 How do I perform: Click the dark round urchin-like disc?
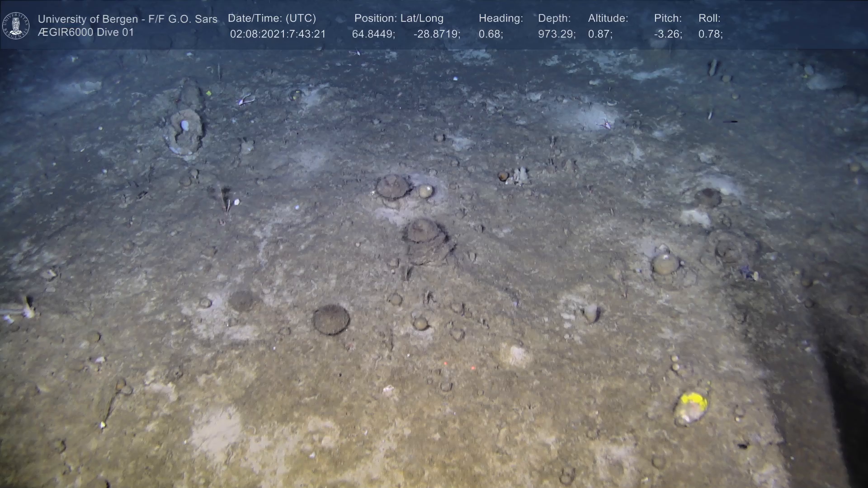pyautogui.click(x=331, y=319)
